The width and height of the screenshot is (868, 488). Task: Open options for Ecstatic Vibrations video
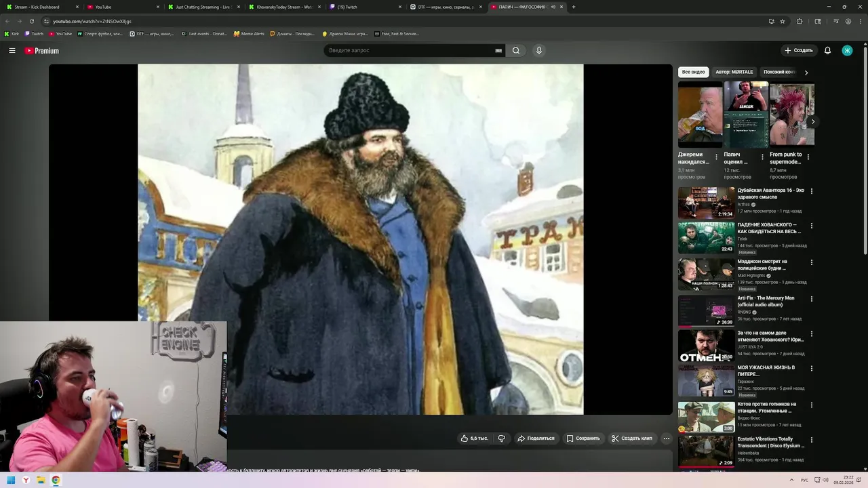[x=812, y=441]
